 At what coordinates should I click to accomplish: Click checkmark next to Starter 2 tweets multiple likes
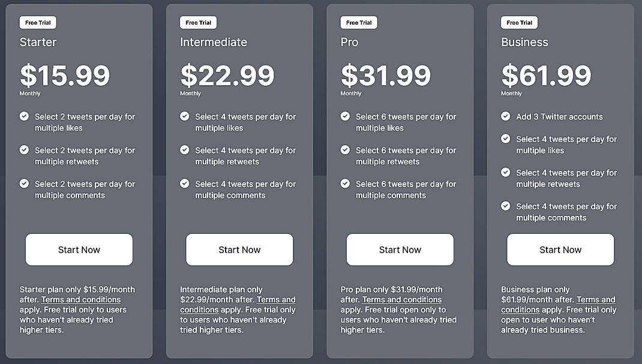pyautogui.click(x=24, y=116)
